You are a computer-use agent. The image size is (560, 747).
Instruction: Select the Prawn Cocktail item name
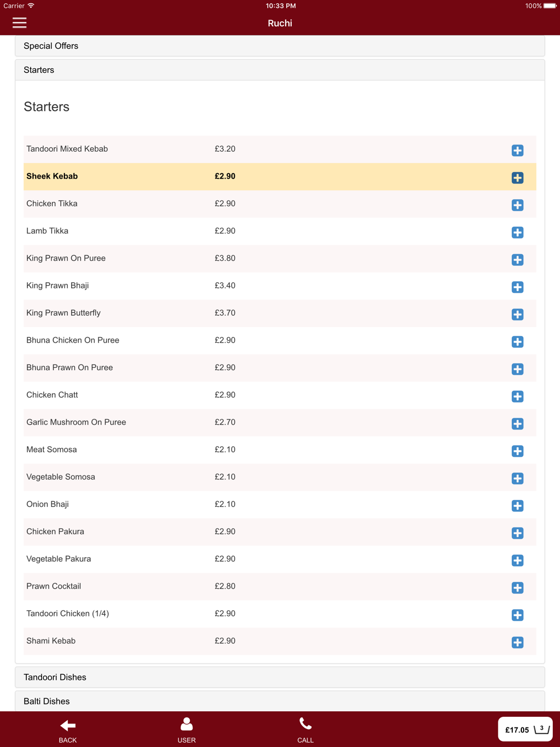click(54, 586)
